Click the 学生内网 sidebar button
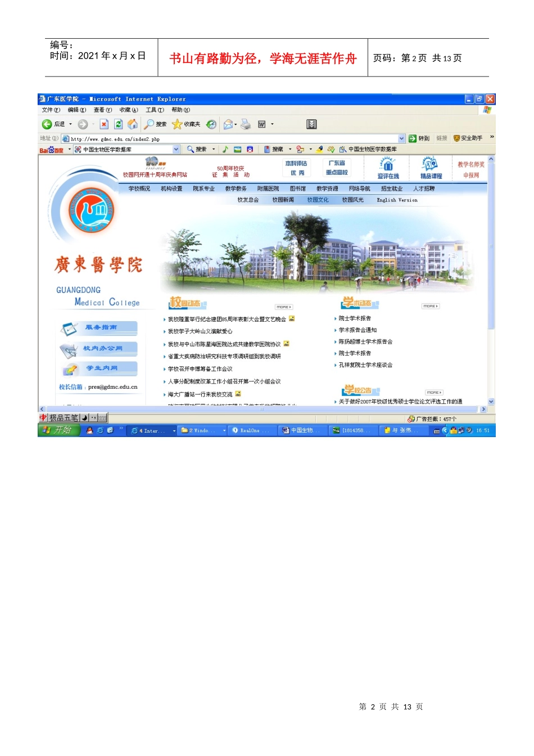Screen dimensions: 534x756 click(100, 369)
